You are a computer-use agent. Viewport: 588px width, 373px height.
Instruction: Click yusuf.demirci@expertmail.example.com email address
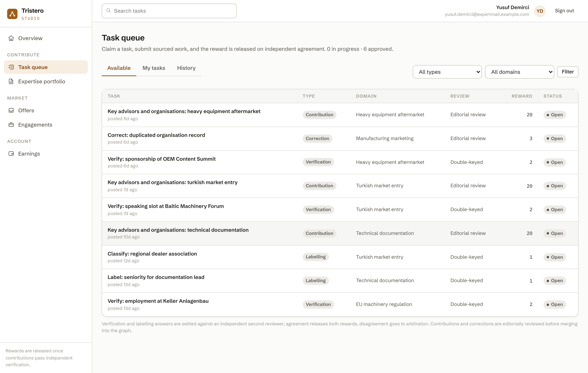(487, 14)
